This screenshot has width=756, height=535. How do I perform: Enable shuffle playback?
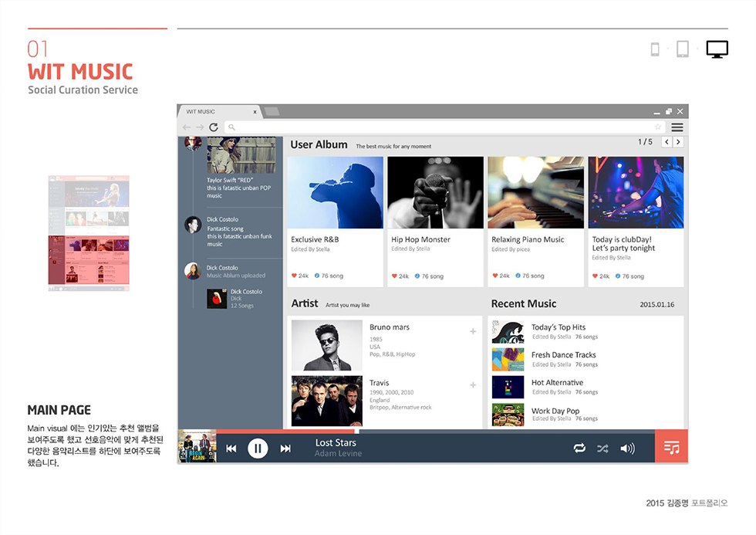point(605,447)
